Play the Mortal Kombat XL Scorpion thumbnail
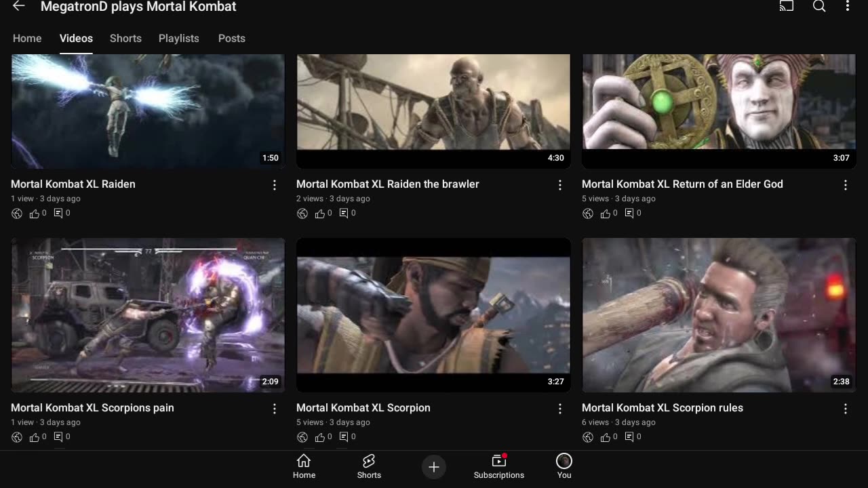This screenshot has height=488, width=868. click(433, 315)
